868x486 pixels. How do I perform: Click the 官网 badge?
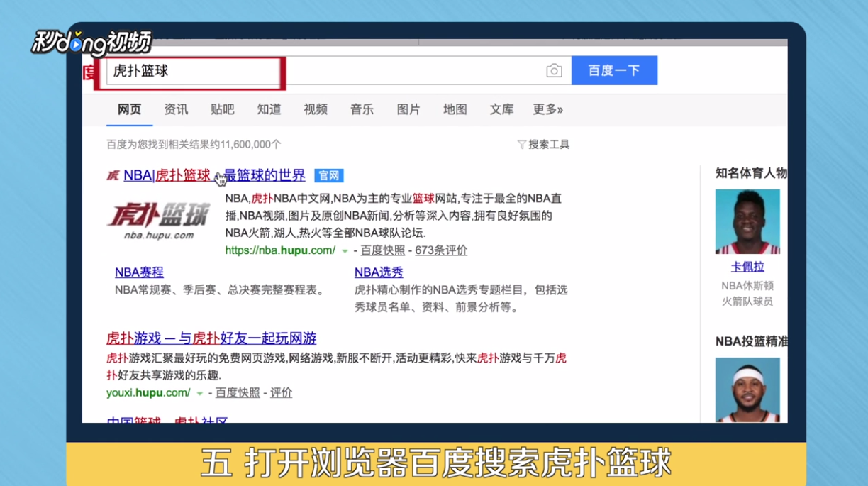pyautogui.click(x=329, y=176)
